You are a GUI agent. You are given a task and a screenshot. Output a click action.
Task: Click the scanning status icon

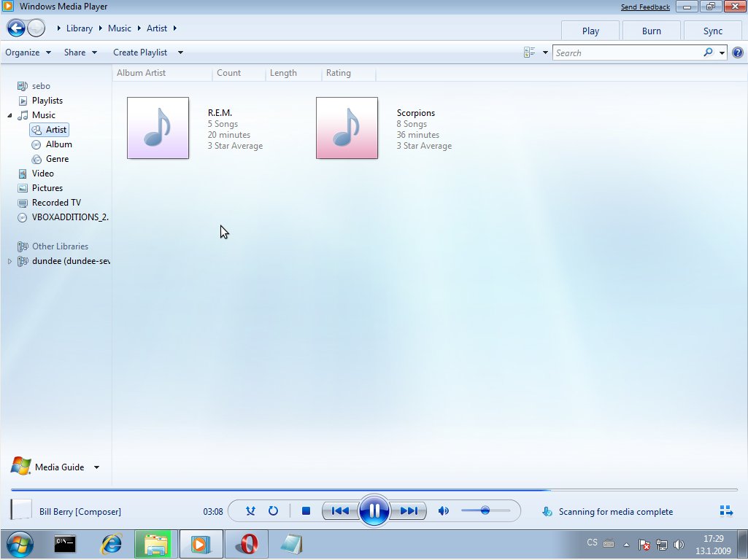pyautogui.click(x=547, y=511)
